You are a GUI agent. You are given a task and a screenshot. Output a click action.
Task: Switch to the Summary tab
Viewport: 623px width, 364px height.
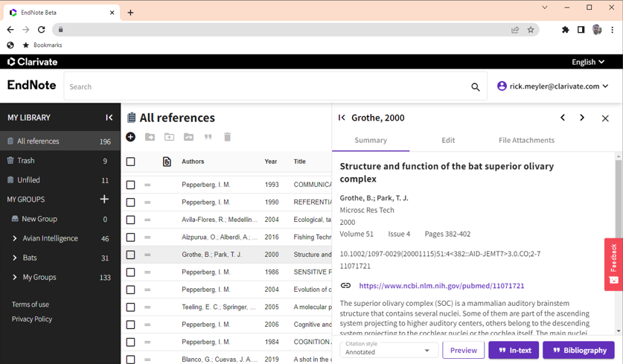[371, 140]
